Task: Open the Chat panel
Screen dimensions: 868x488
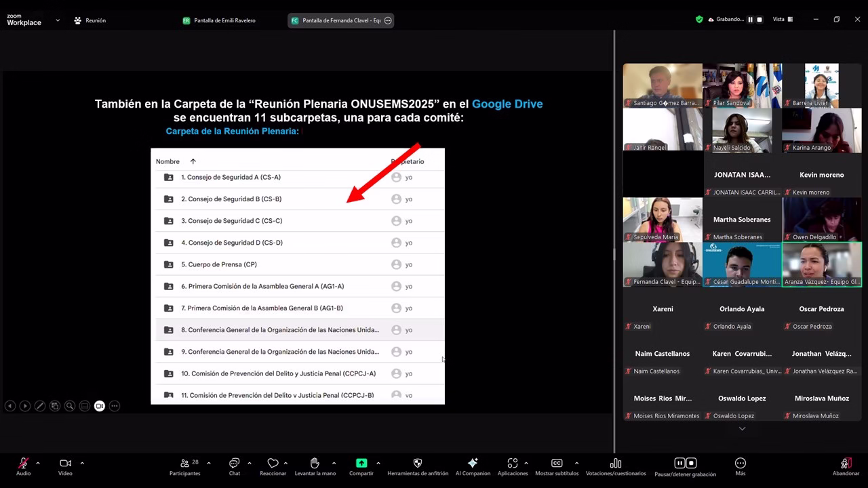Action: [234, 464]
